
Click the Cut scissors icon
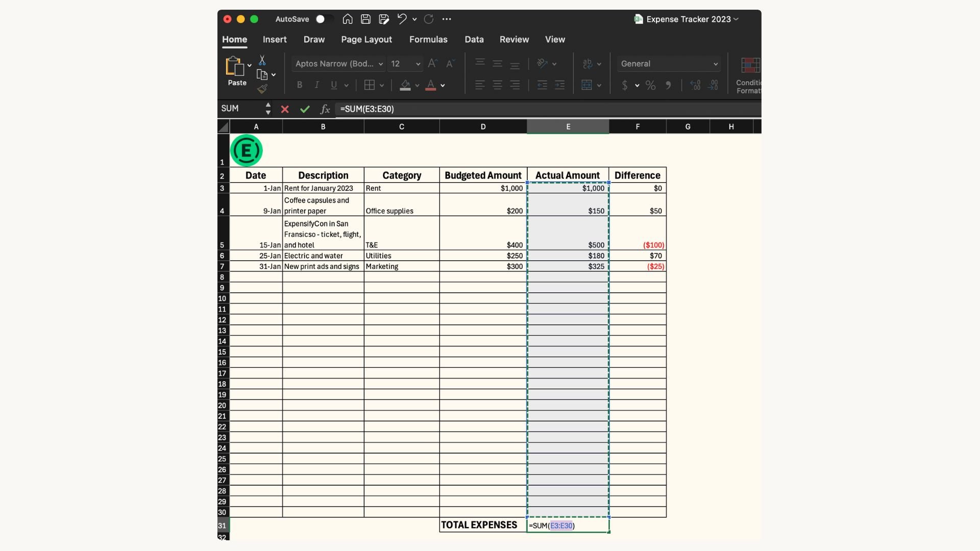tap(262, 60)
